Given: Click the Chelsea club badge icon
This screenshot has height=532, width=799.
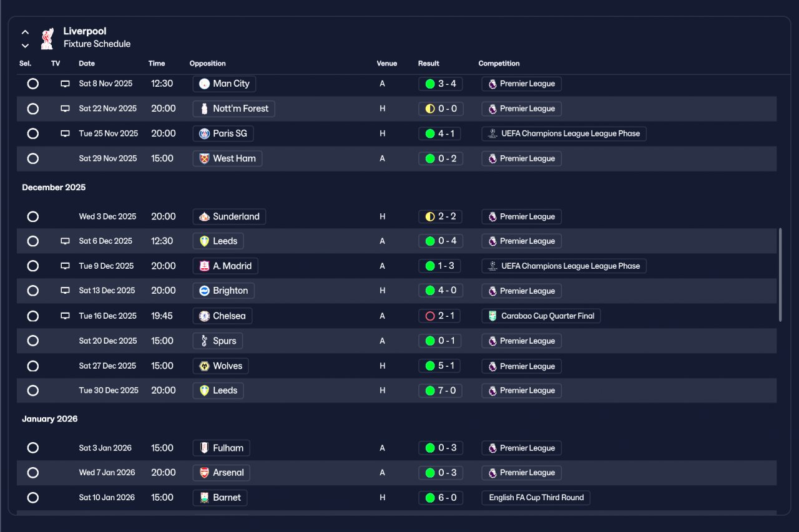Looking at the screenshot, I should point(204,316).
